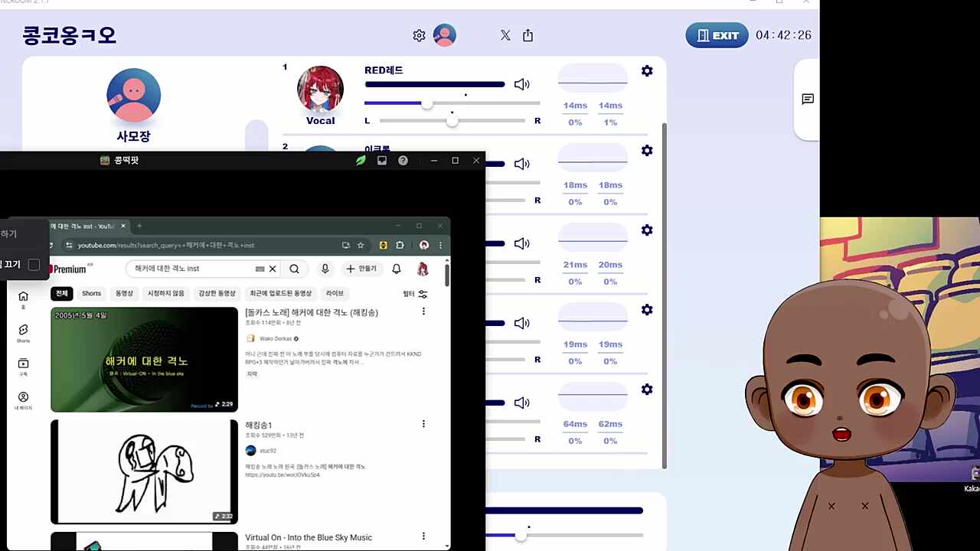980x551 pixels.
Task: Select the 라이브 filter chip
Action: (335, 294)
